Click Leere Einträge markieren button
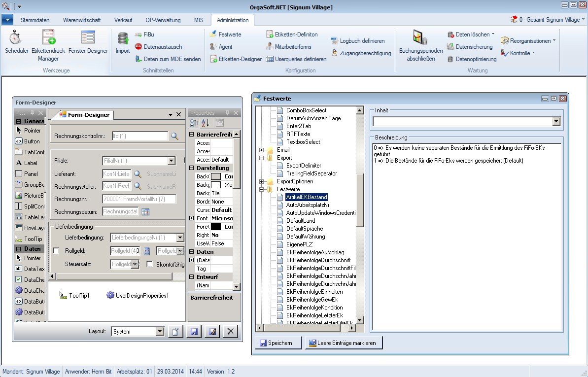The width and height of the screenshot is (588, 377). (343, 343)
